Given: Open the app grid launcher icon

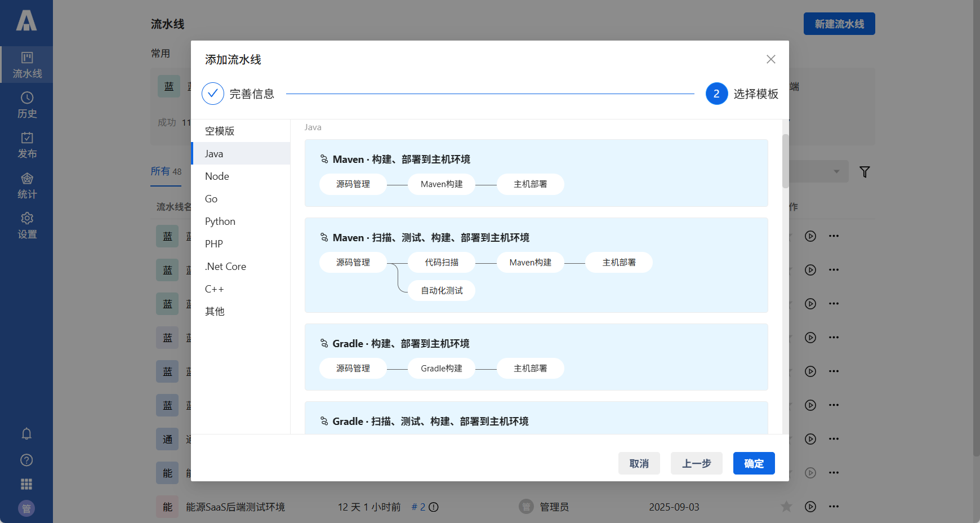Looking at the screenshot, I should point(26,484).
